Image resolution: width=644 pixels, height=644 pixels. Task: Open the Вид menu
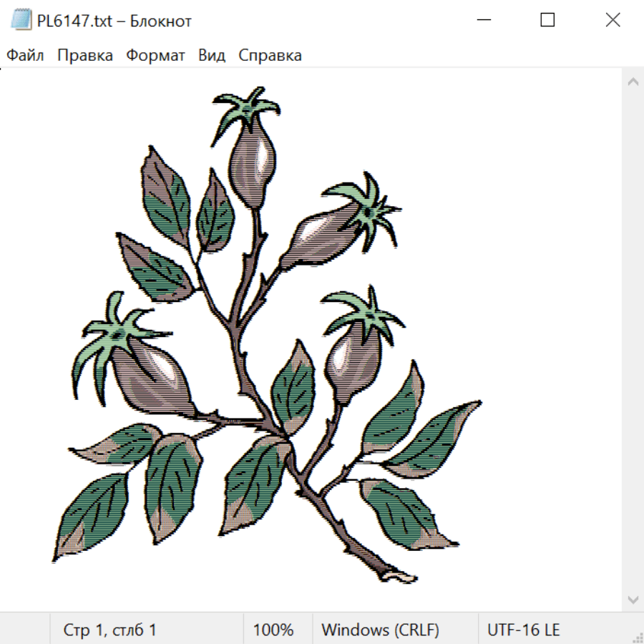(212, 55)
